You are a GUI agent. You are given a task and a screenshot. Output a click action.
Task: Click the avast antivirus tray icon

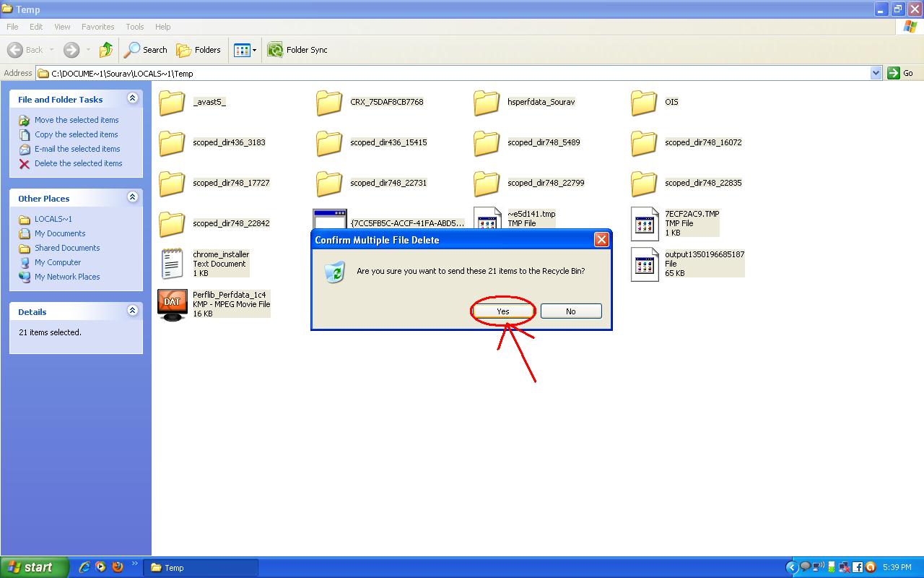tap(871, 567)
